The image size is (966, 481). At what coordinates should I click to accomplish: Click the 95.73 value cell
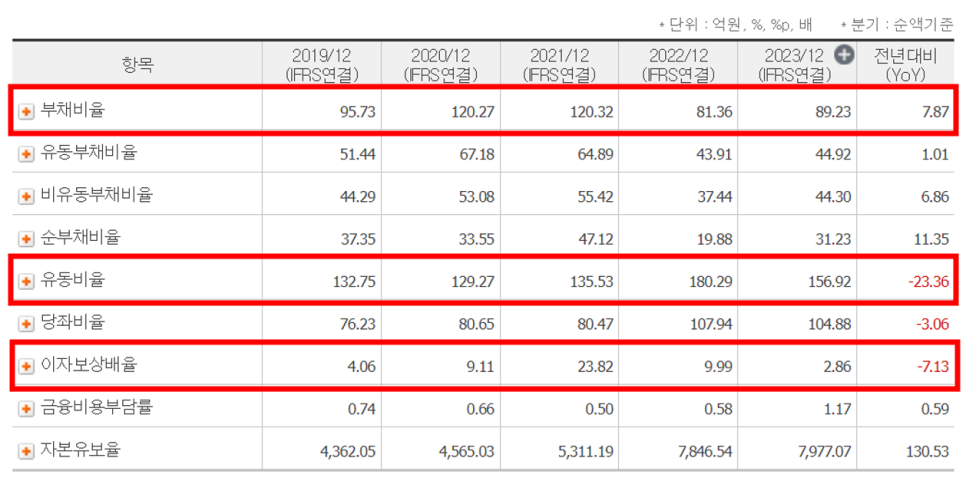[357, 113]
